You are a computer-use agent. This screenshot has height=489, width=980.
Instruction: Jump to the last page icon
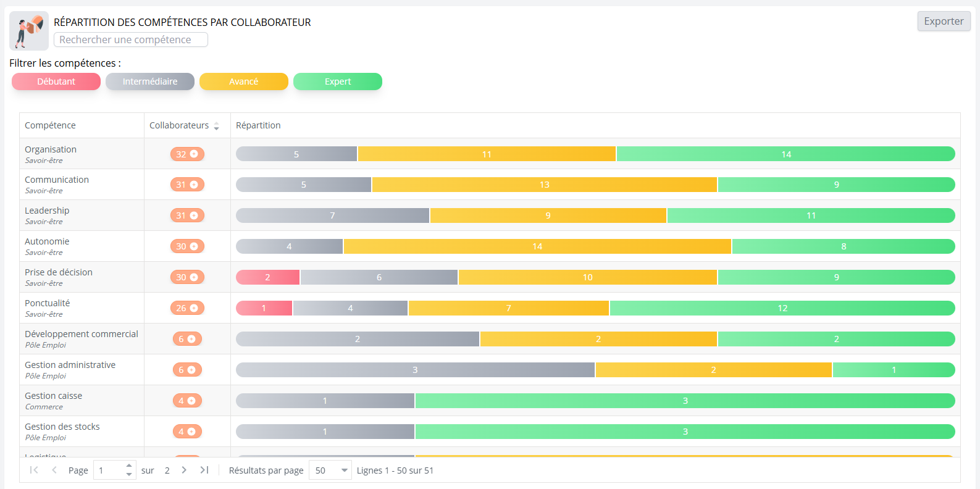204,470
